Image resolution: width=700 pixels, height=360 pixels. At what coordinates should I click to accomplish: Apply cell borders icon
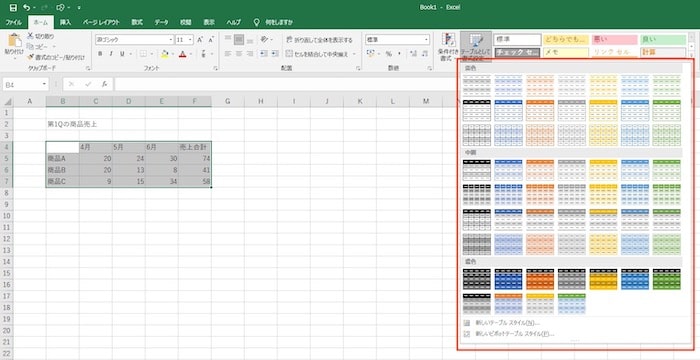[143, 54]
